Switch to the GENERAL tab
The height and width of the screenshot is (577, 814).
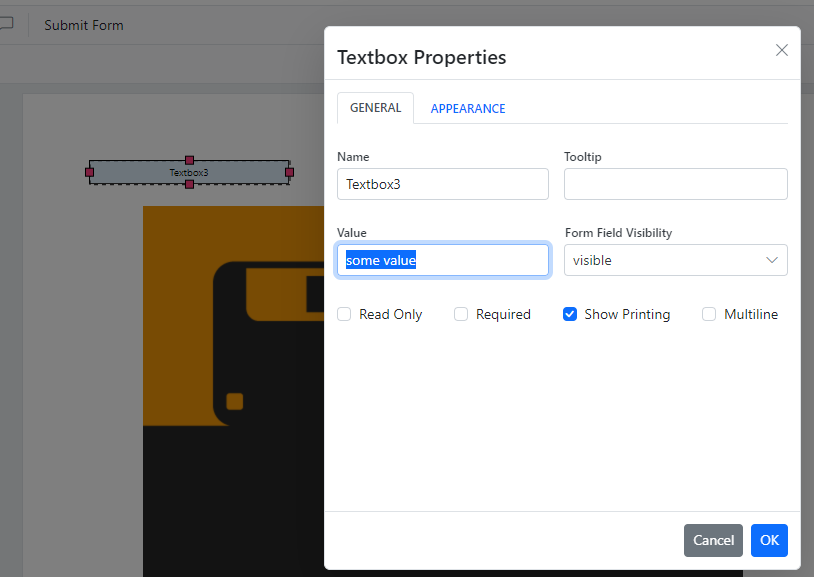pos(375,108)
